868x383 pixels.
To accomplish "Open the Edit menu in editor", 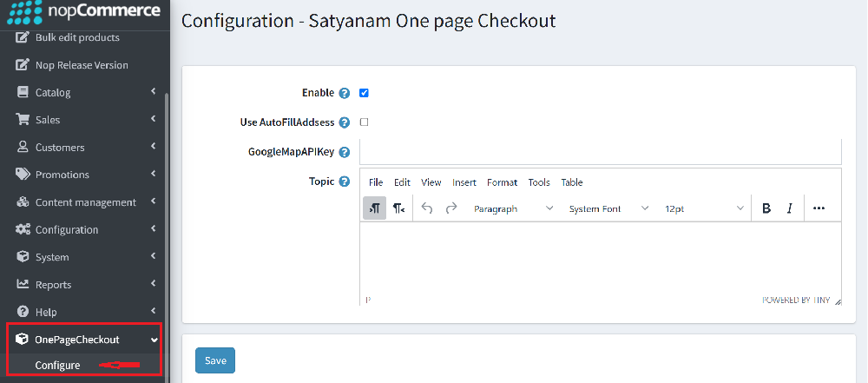I will 403,182.
